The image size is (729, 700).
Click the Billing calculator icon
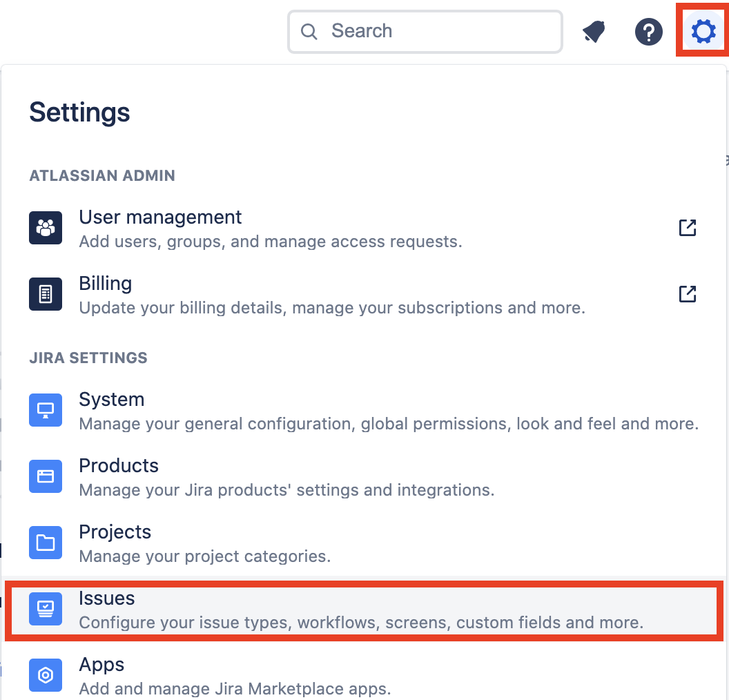(46, 294)
